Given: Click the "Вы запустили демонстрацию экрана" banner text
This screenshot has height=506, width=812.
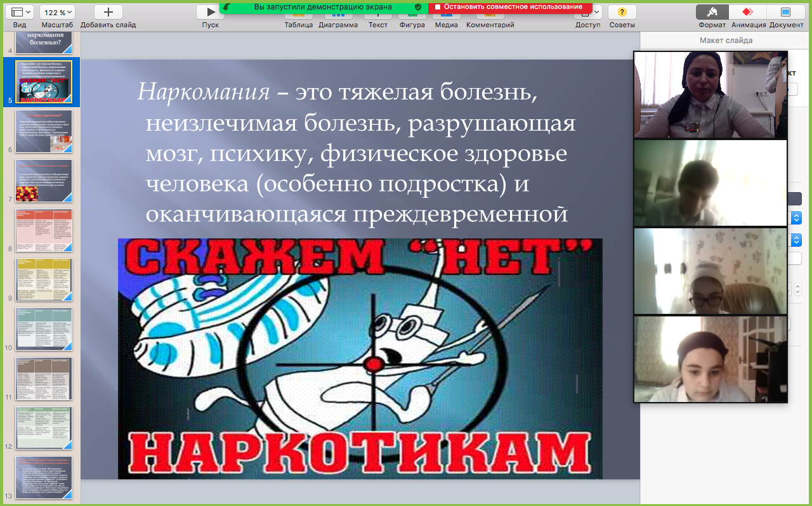Looking at the screenshot, I should coord(323,6).
